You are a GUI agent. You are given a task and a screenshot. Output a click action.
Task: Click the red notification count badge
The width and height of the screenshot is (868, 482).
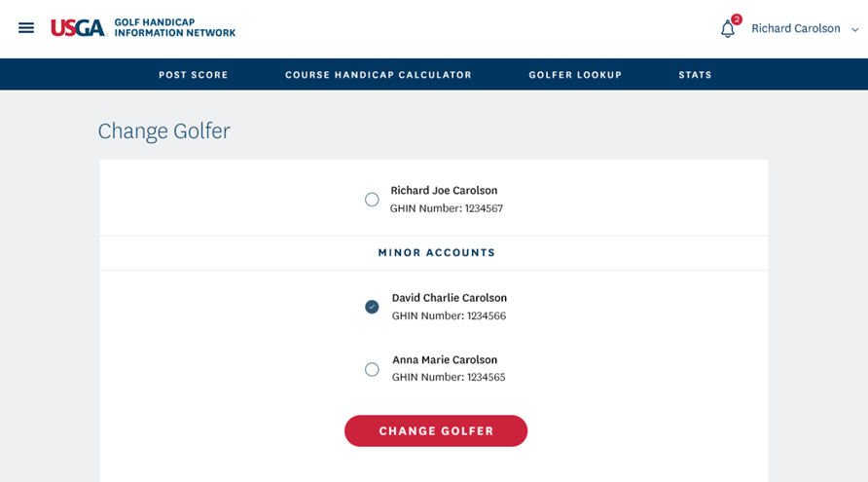737,19
